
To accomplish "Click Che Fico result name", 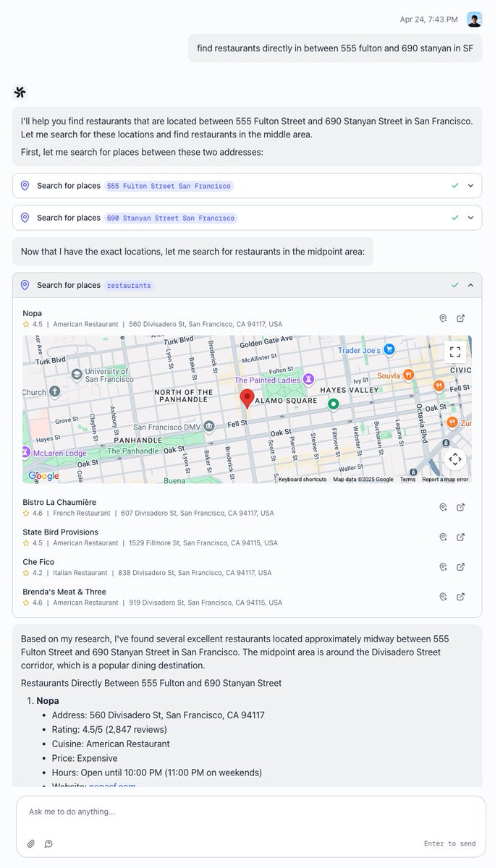I will pos(38,562).
